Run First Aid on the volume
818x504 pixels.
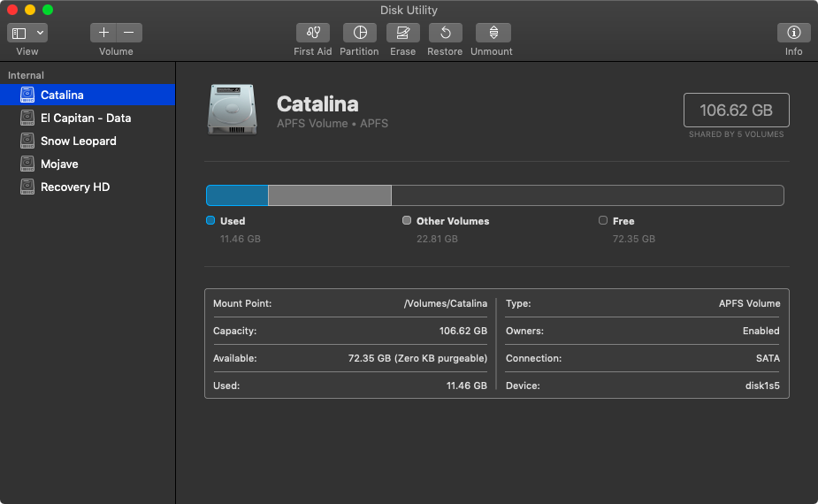pos(313,33)
